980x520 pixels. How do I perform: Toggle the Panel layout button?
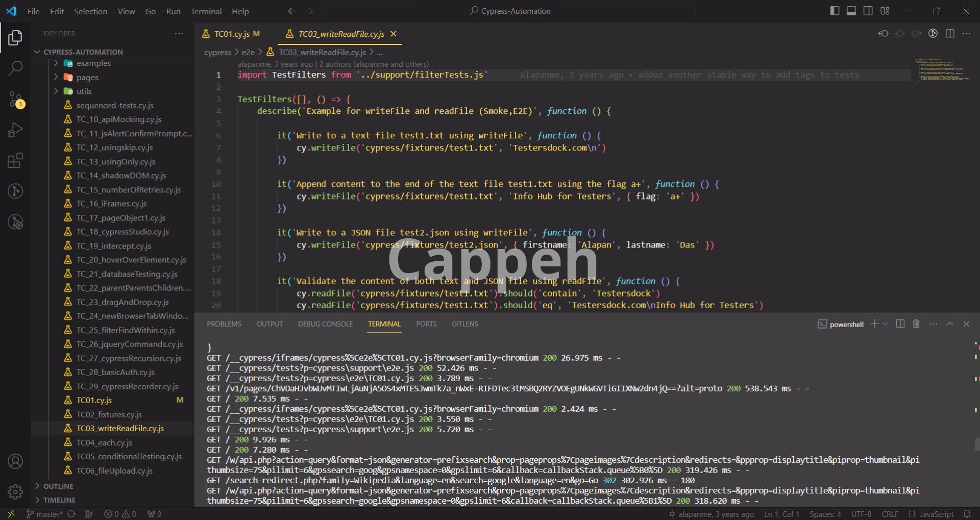(x=851, y=11)
